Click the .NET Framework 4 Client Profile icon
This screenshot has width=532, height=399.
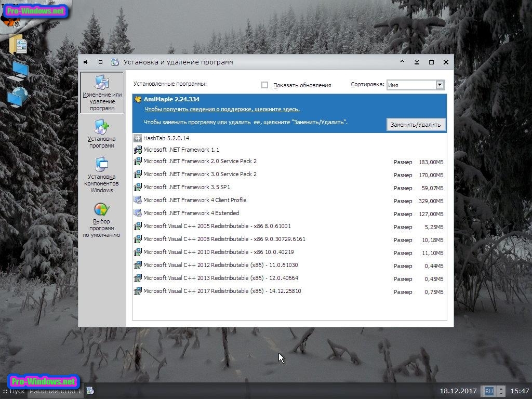point(137,200)
